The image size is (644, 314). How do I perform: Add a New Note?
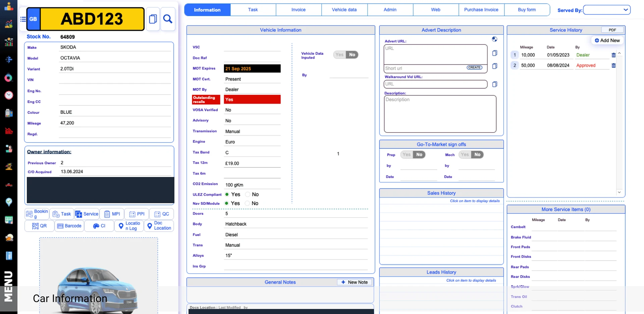tap(355, 282)
